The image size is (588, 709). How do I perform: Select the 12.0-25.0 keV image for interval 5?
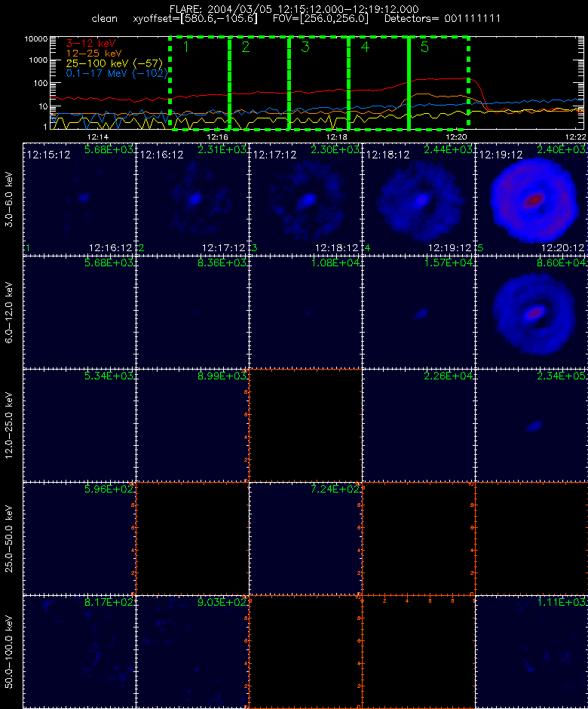point(531,425)
